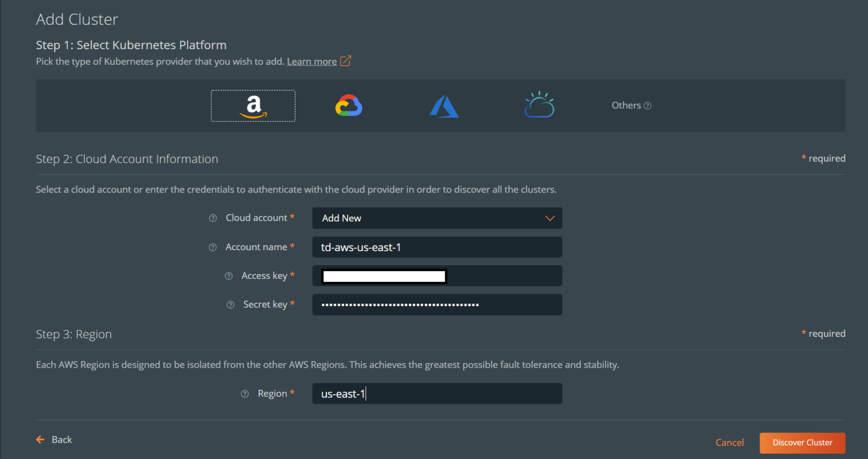Viewport: 868px width, 459px height.
Task: Select the Amazon AWS platform icon
Action: click(x=253, y=106)
